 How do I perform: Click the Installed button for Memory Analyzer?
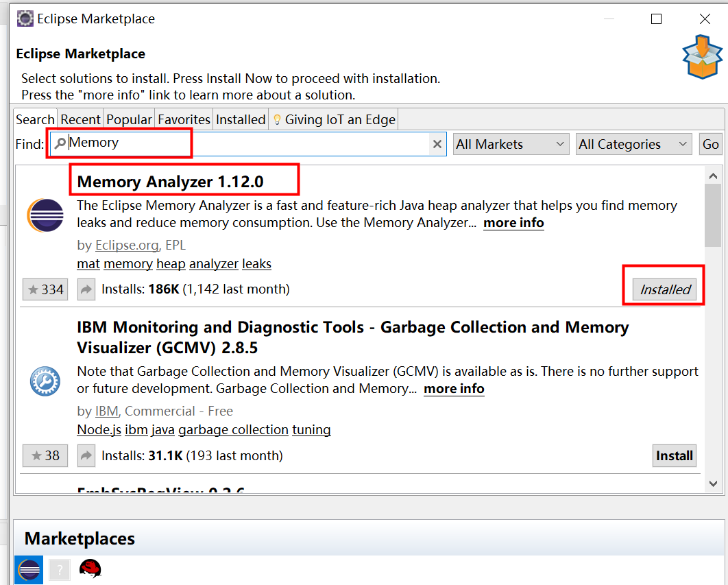(664, 289)
